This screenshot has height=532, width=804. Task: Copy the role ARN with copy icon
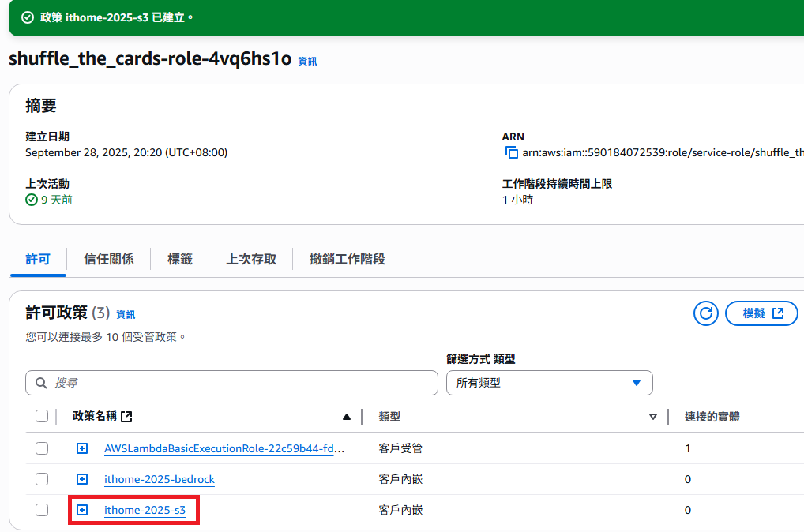pos(511,152)
